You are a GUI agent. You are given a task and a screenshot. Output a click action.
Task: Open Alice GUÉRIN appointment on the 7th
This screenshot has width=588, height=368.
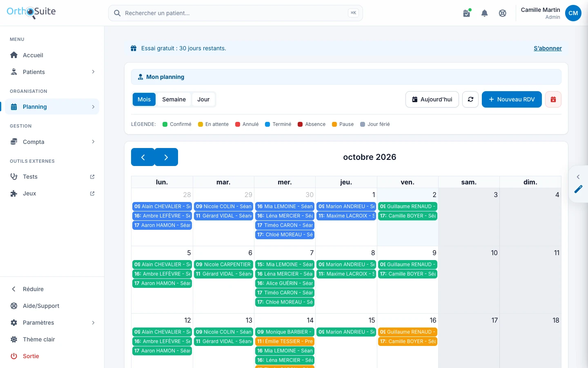pos(285,283)
